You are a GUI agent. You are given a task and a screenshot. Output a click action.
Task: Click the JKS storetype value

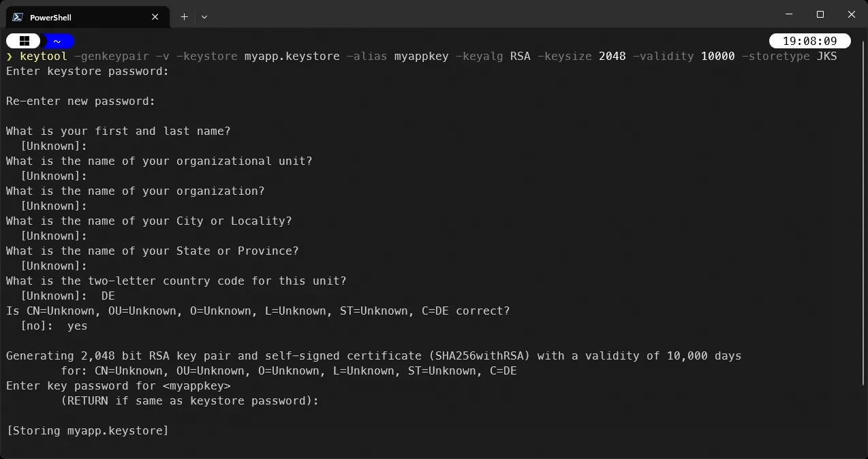(827, 56)
